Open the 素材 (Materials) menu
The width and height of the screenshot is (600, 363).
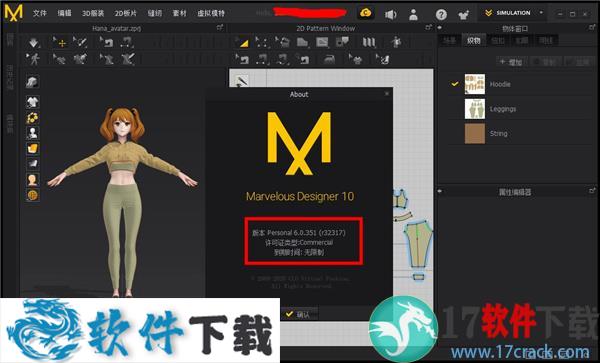(x=179, y=13)
